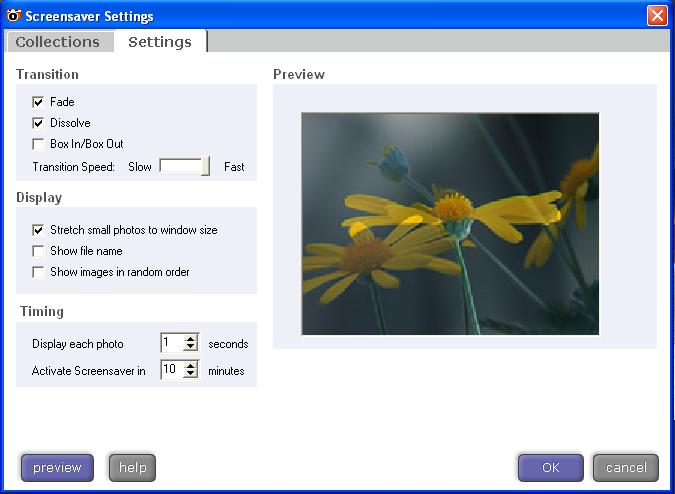Click the Activate Screensaver minutes field

[x=172, y=370]
